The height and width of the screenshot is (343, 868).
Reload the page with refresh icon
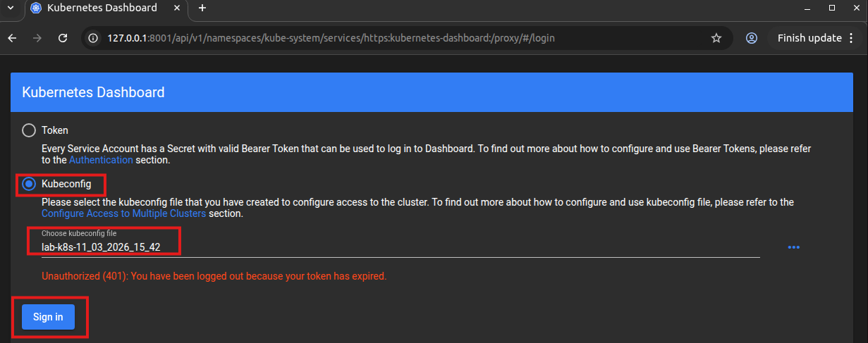(x=63, y=38)
